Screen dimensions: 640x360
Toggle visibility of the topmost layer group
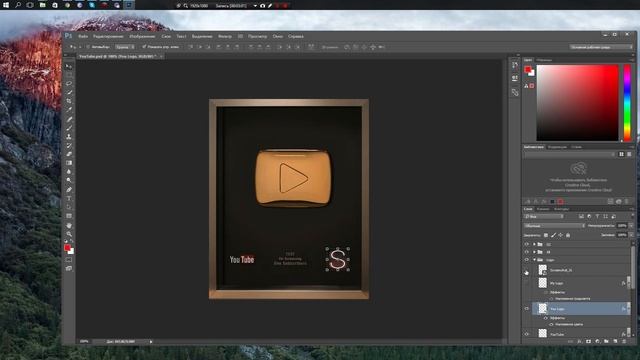(527, 244)
